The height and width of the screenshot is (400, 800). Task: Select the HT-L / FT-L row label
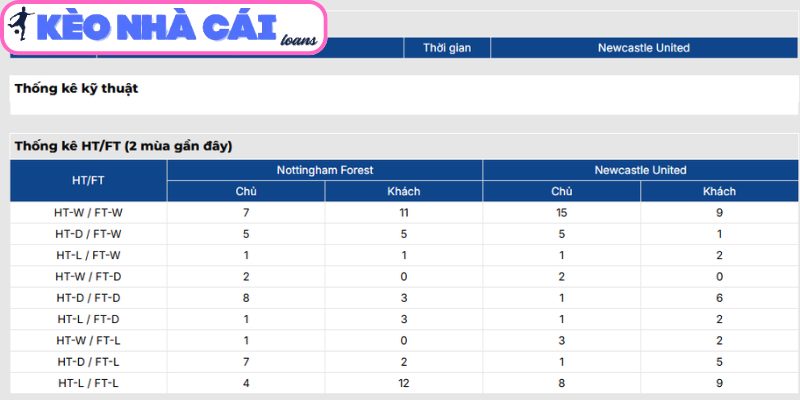88,383
